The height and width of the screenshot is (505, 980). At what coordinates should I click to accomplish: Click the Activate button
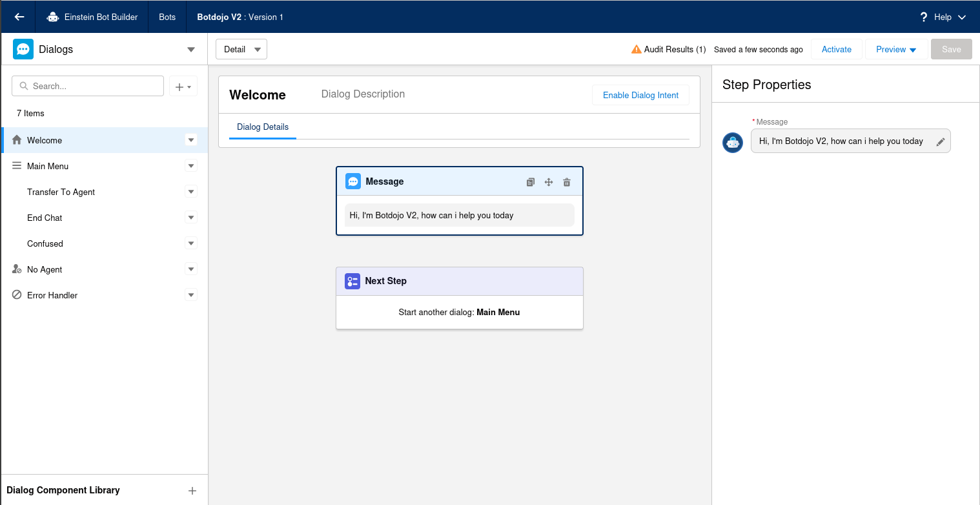point(837,49)
